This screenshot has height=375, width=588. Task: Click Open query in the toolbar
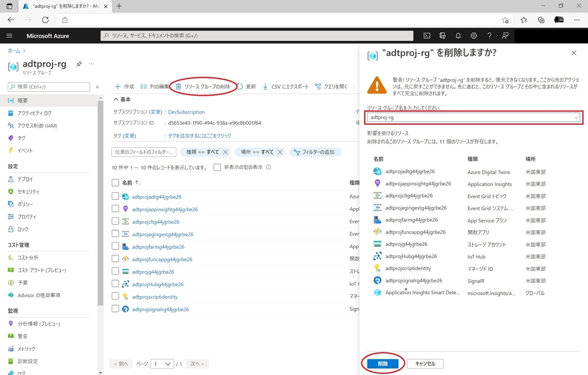click(331, 87)
